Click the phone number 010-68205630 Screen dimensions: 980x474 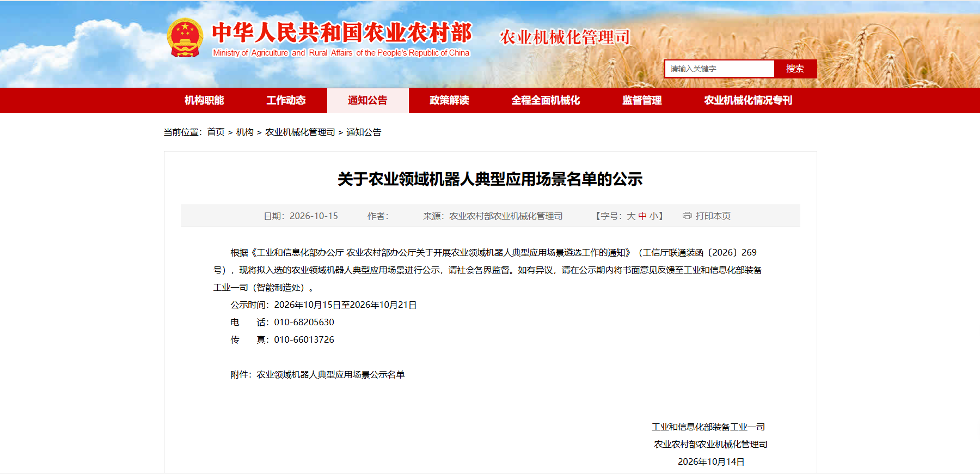click(x=304, y=323)
